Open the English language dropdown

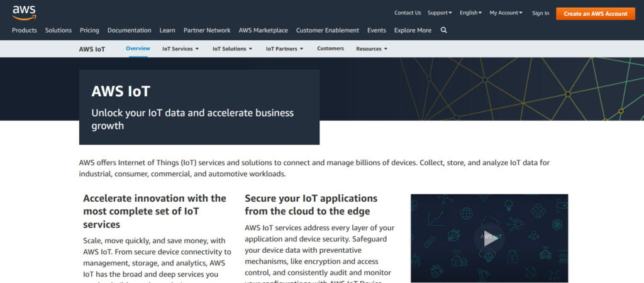[x=470, y=13]
